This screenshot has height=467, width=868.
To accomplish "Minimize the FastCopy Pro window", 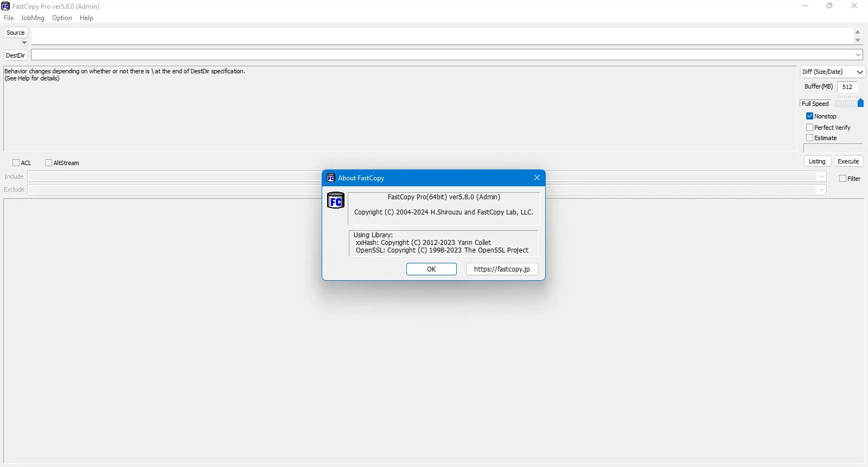I will [805, 6].
